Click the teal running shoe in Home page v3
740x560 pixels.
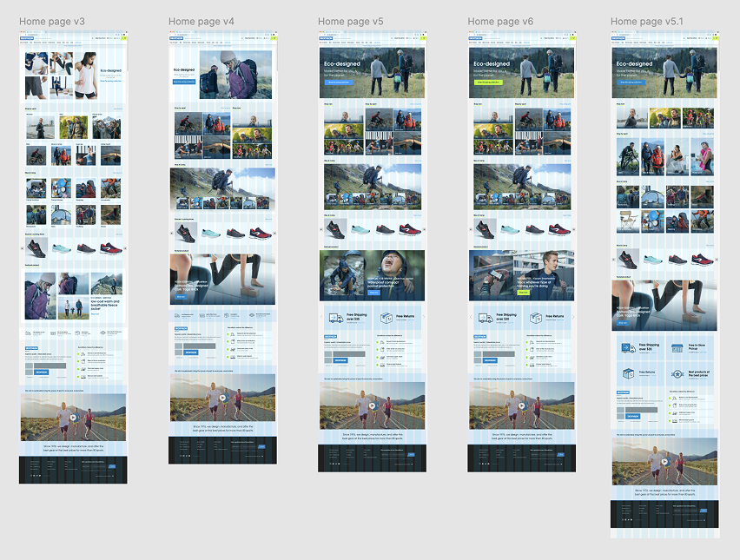point(61,247)
